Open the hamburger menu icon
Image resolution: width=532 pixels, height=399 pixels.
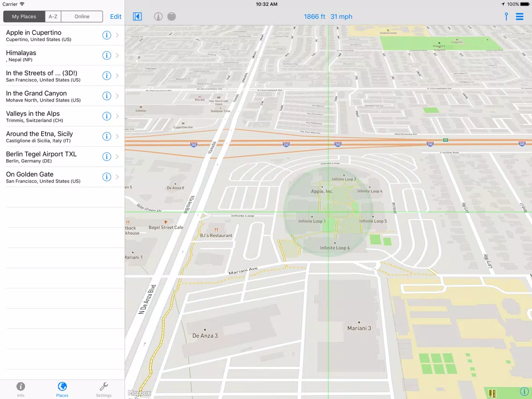[x=519, y=16]
